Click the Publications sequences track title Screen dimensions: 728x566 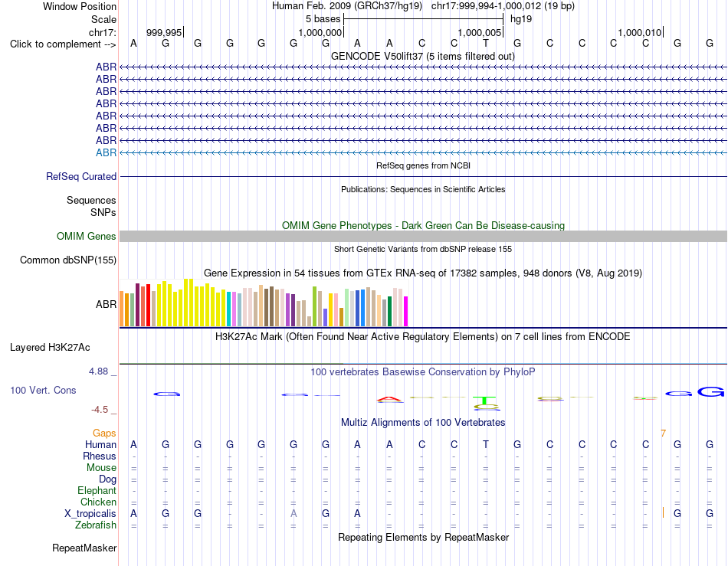pyautogui.click(x=423, y=189)
